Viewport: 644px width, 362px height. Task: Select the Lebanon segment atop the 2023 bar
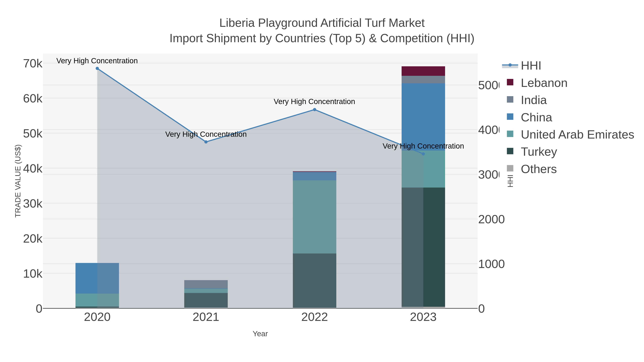pos(423,71)
